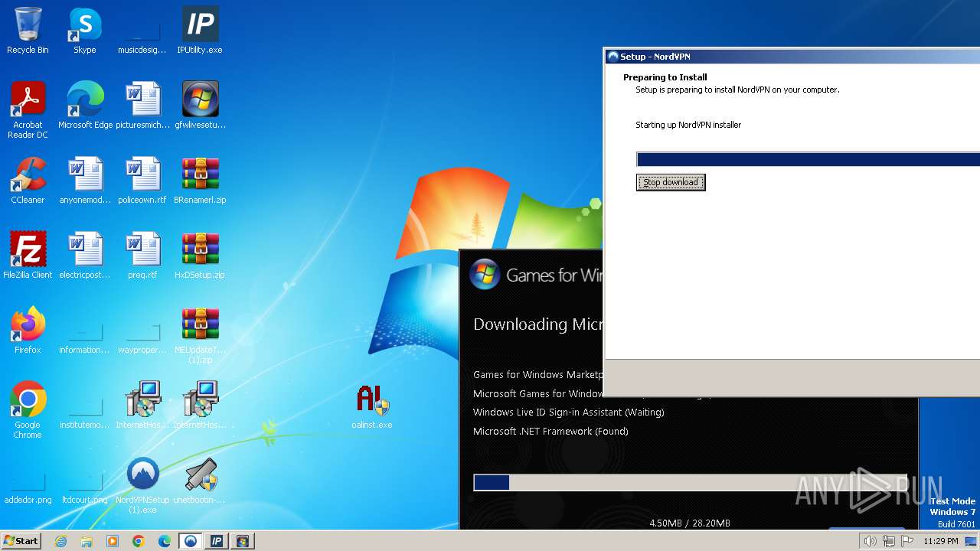Switch to Games for Windows taskbar button
The image size is (980, 551).
[x=243, y=541]
